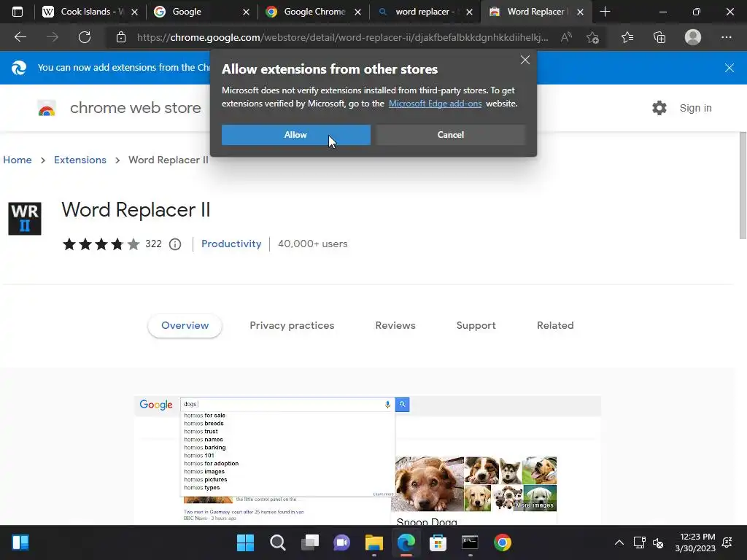Screen dimensions: 747x560
Task: Click the extension preview screenshot
Action: pyautogui.click(x=368, y=460)
